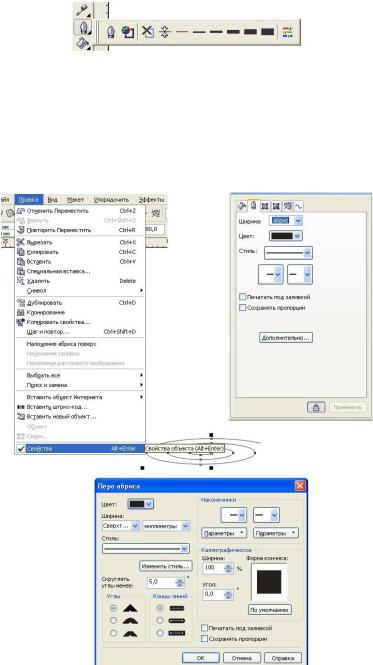Choose Дублировать from the Правка menu

[x=80, y=303]
